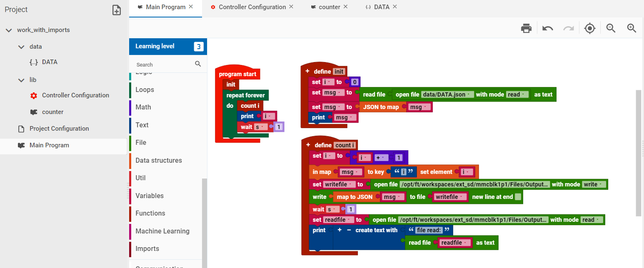
Task: Open the writefile variable dropdown in set block
Action: 340,184
